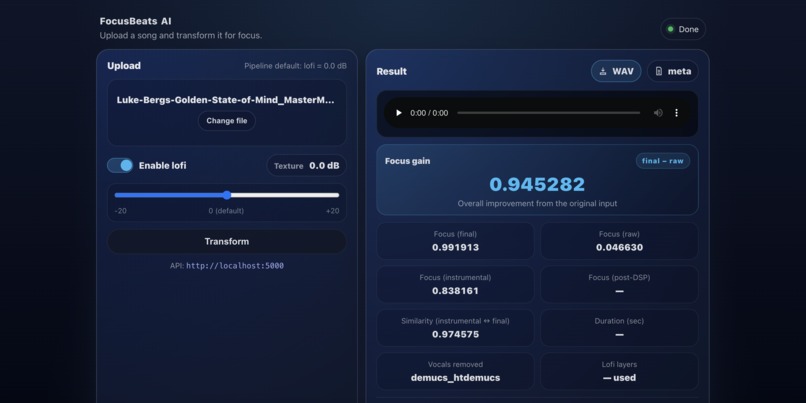Click the lofi texture slider handle
This screenshot has height=403, width=806.
[x=227, y=195]
